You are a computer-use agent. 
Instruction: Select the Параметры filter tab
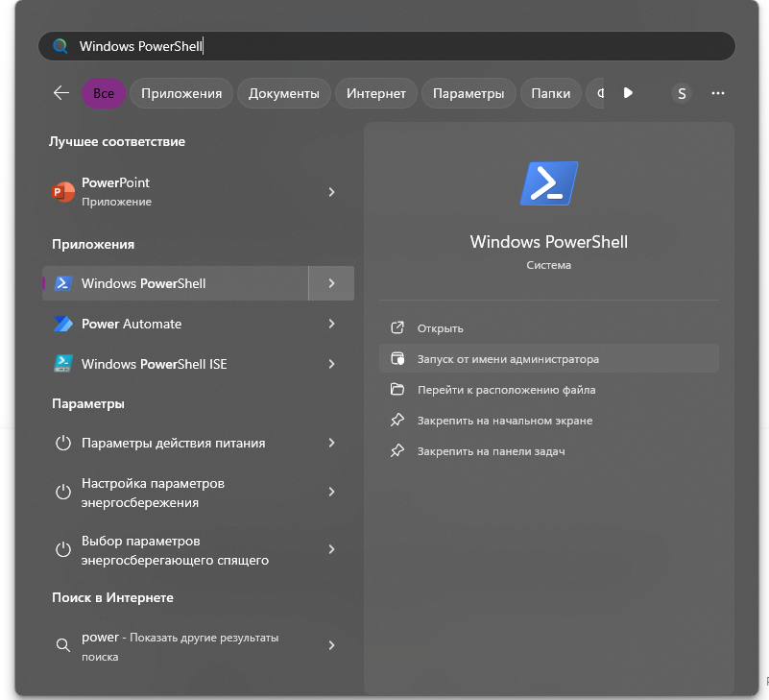point(468,93)
